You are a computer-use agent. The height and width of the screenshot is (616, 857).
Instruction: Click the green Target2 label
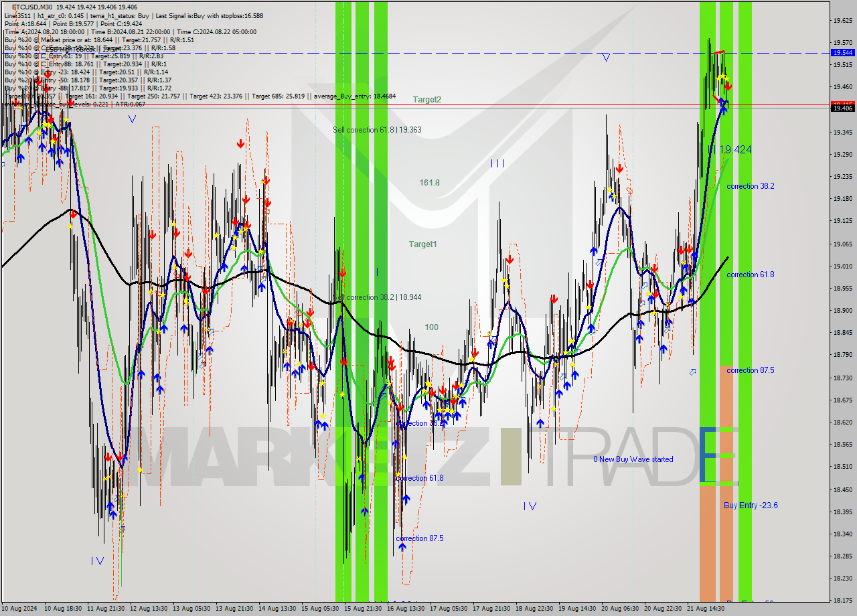point(426,100)
